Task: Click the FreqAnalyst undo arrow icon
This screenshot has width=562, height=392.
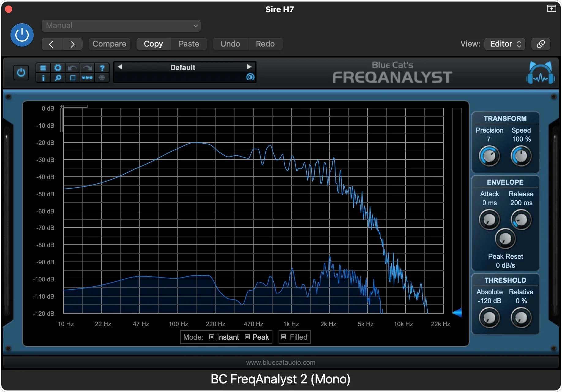Action: [73, 68]
